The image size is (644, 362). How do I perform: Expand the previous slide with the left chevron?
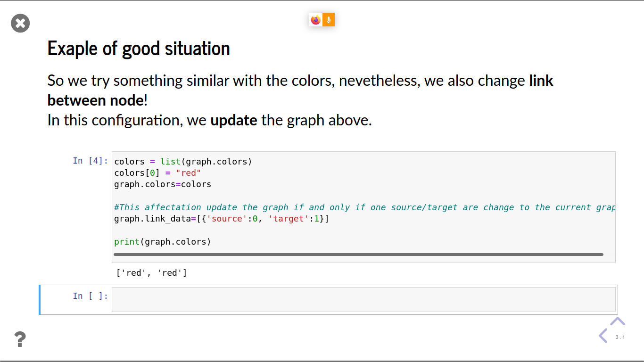coord(603,336)
